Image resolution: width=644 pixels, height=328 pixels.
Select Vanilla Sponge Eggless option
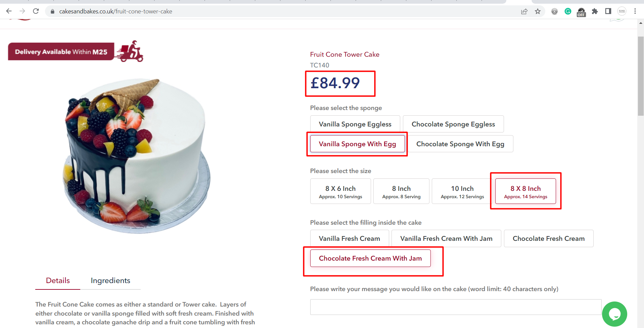click(x=355, y=124)
